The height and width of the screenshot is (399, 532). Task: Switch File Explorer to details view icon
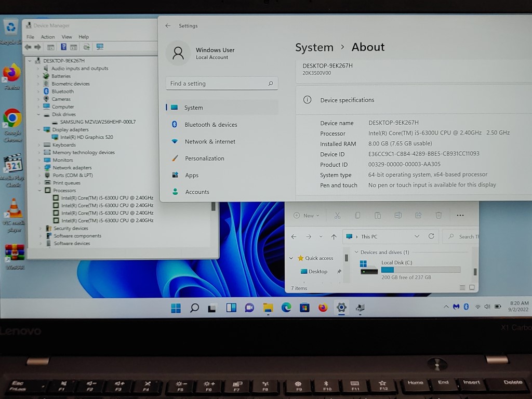coord(462,287)
